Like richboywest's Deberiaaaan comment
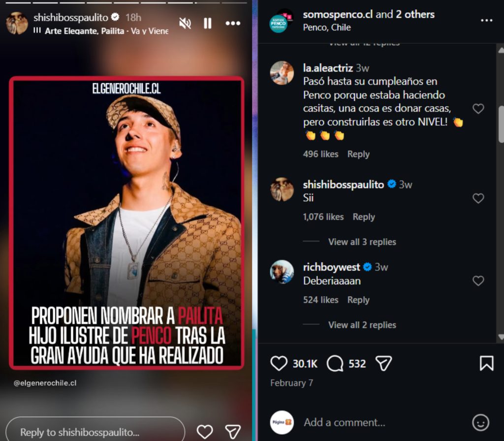 [x=478, y=281]
